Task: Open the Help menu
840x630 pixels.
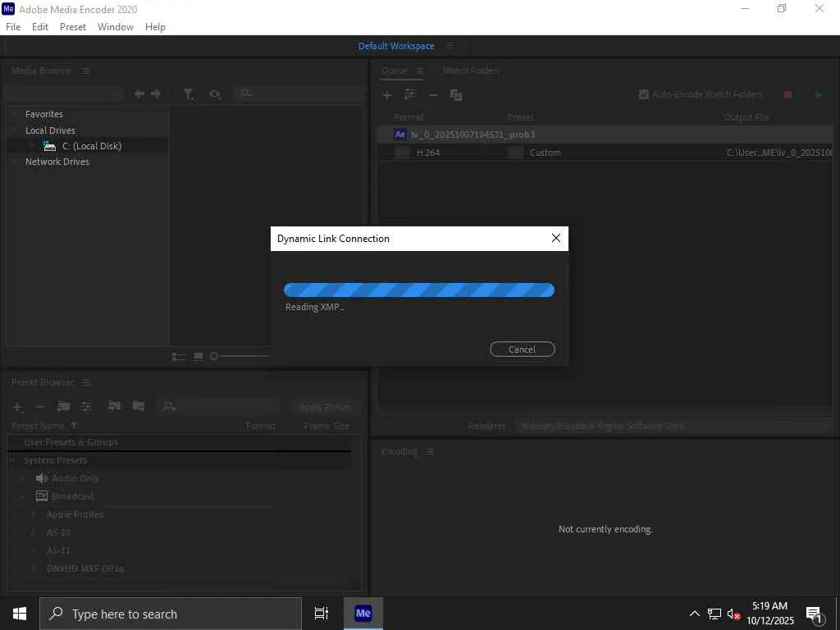Action: pyautogui.click(x=155, y=27)
